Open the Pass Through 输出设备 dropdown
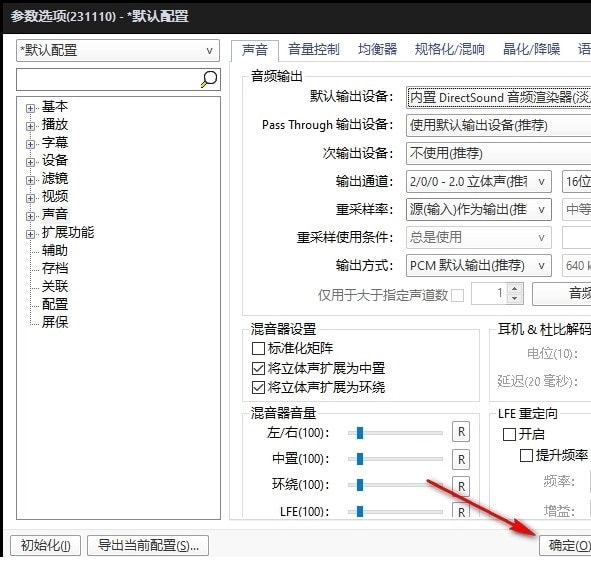 coord(498,125)
